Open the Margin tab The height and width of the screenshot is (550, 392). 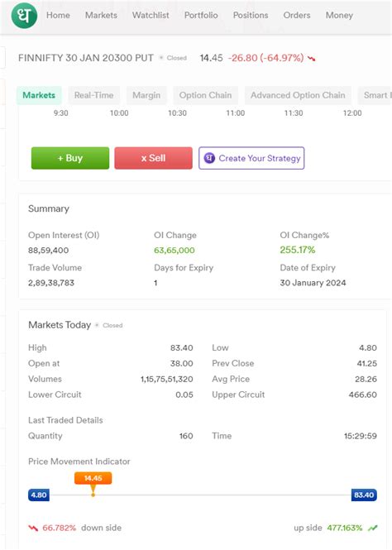point(146,95)
